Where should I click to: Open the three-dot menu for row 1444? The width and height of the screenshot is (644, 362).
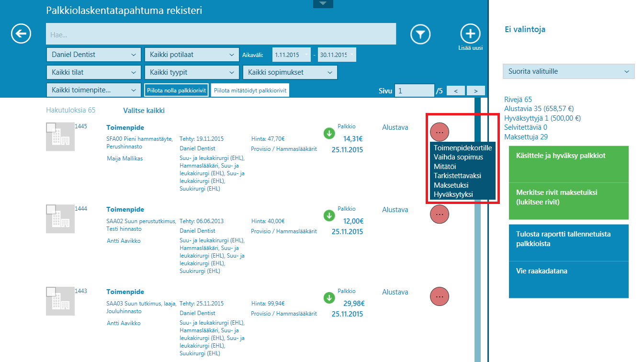click(x=440, y=215)
